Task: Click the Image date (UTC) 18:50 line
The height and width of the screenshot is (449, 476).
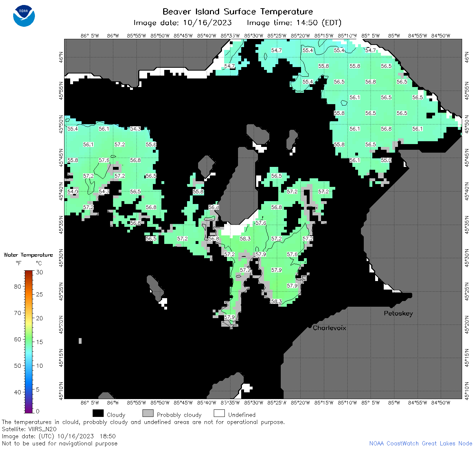Action: [59, 436]
